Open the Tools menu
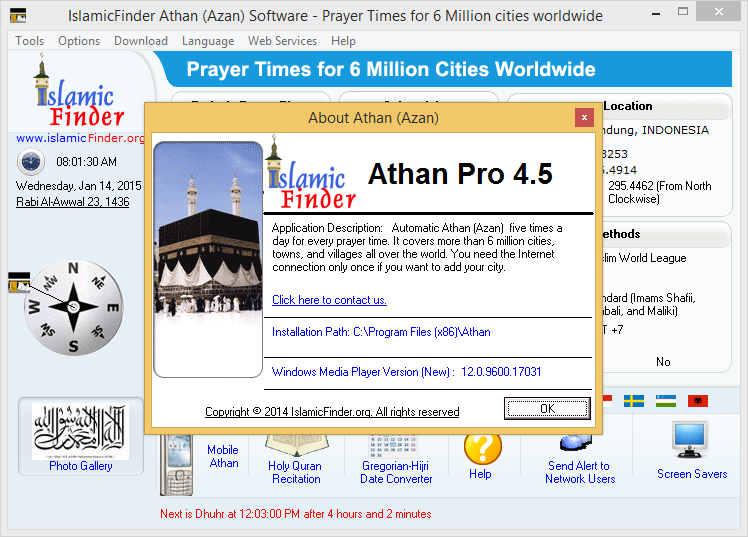 30,41
